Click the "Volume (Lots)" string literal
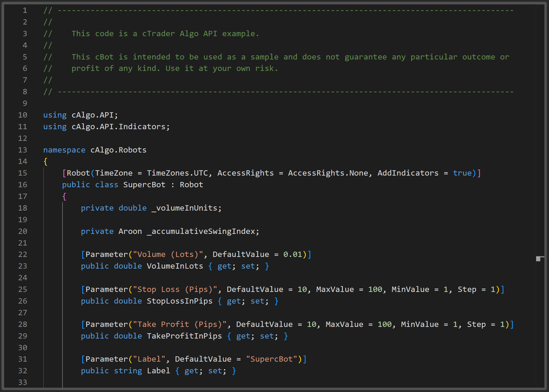 (x=168, y=255)
